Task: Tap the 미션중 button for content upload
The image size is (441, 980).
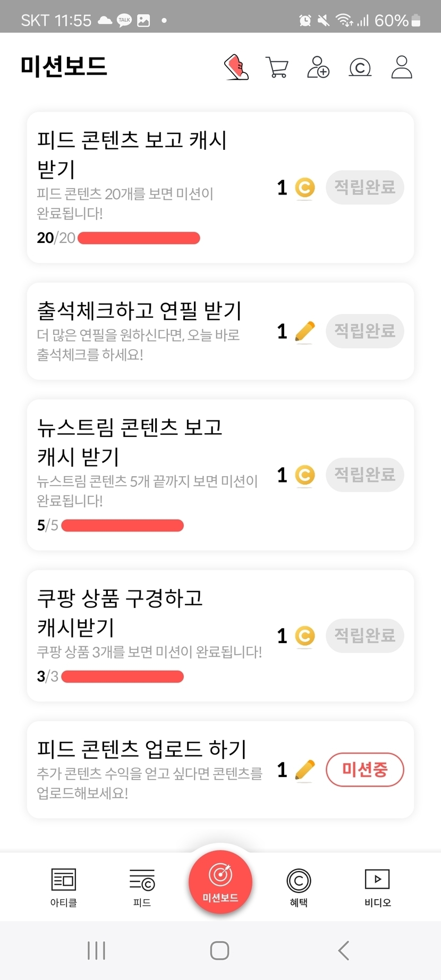Action: 364,769
